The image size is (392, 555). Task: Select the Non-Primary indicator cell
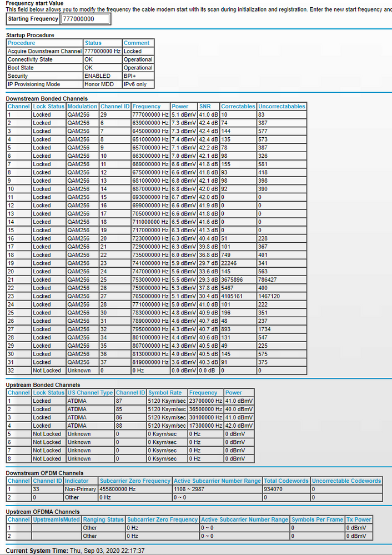click(x=81, y=489)
